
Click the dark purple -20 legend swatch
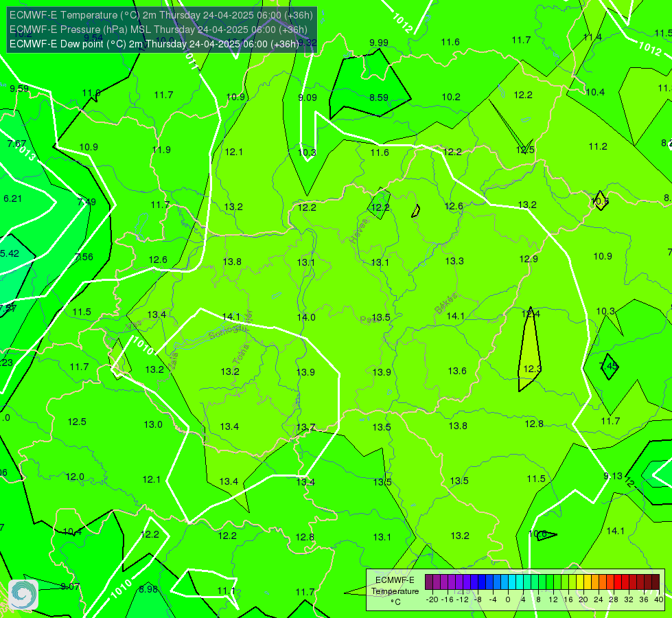click(x=428, y=582)
